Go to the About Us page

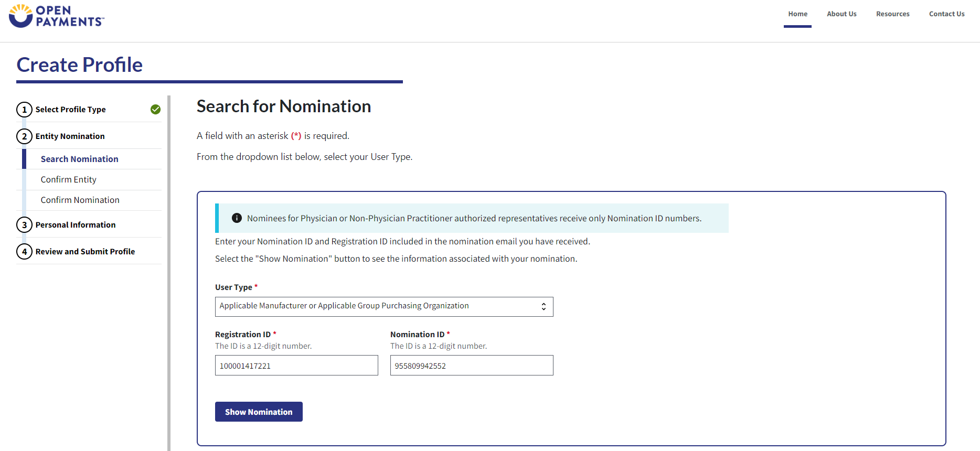tap(841, 14)
